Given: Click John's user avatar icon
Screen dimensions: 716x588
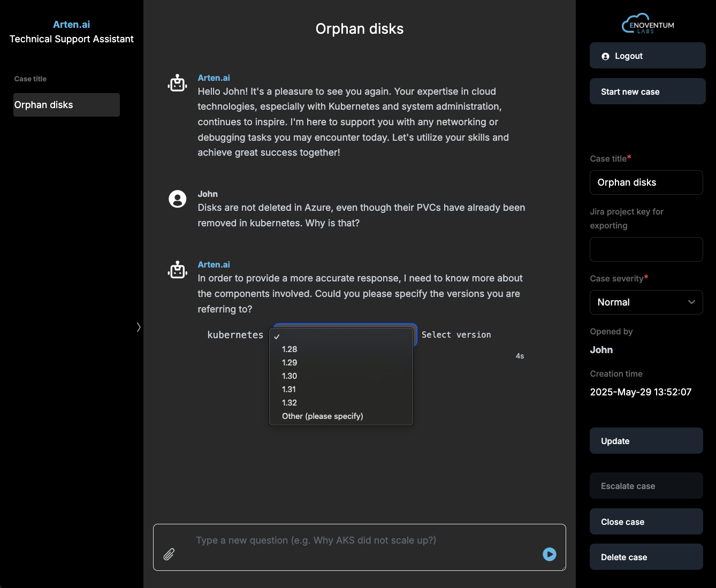Looking at the screenshot, I should coord(178,199).
